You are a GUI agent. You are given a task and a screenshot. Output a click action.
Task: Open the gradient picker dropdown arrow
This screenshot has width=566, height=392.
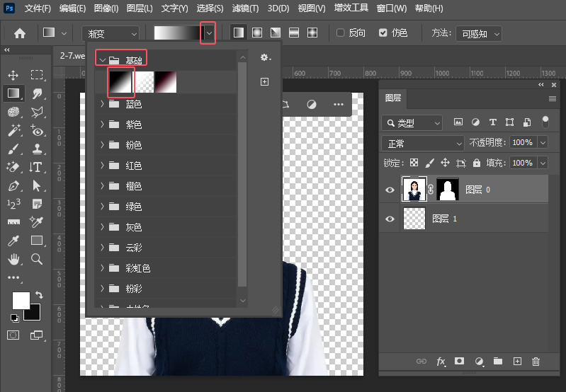pos(209,33)
